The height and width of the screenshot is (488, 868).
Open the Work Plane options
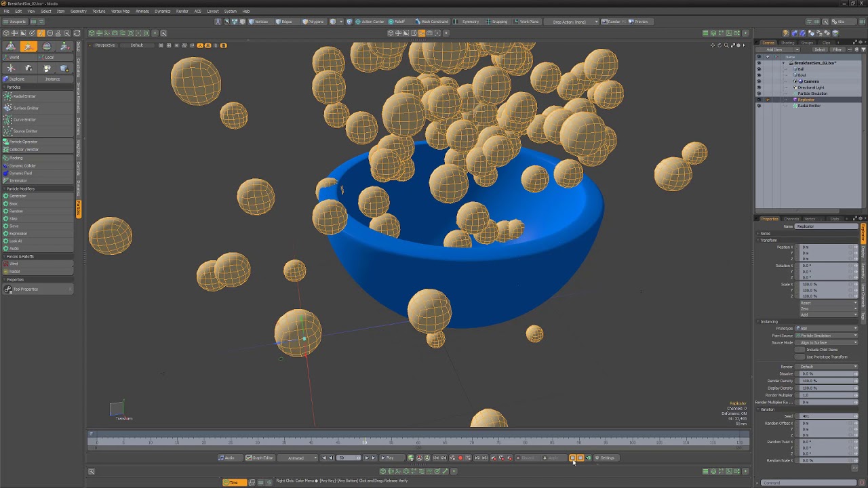[527, 22]
